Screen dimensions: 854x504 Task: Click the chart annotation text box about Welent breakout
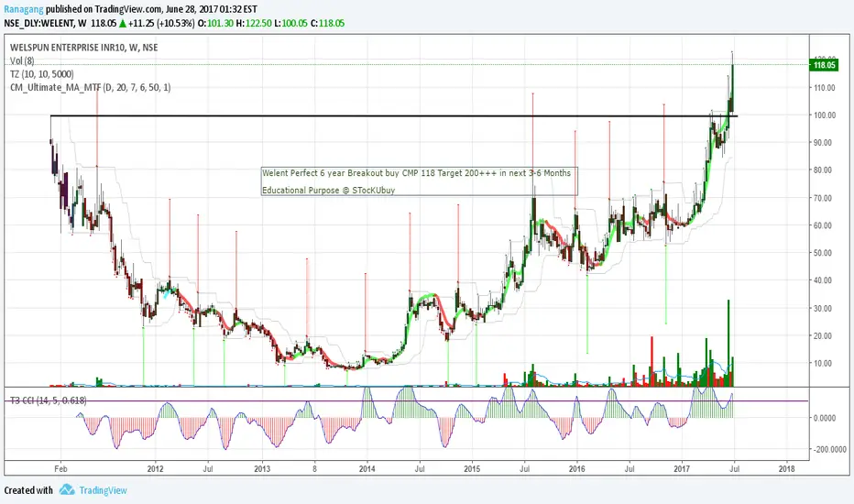419,181
